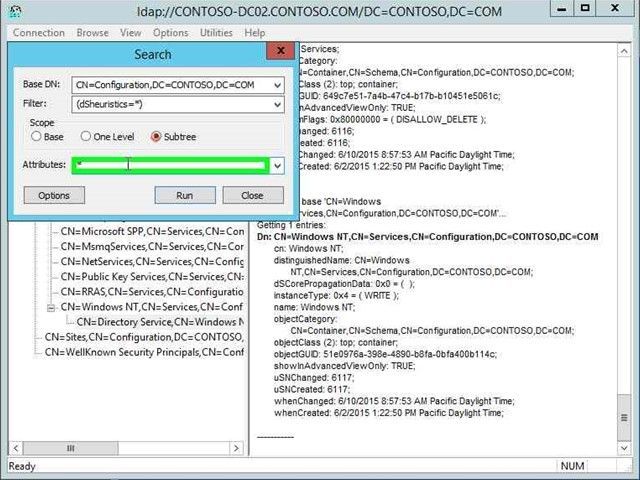Image resolution: width=640 pixels, height=480 pixels.
Task: Open the Browse menu
Action: coord(93,33)
